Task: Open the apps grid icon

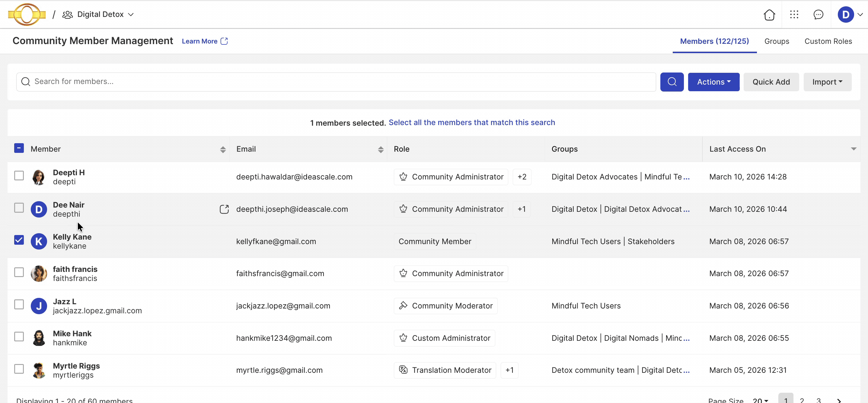Action: 794,15
